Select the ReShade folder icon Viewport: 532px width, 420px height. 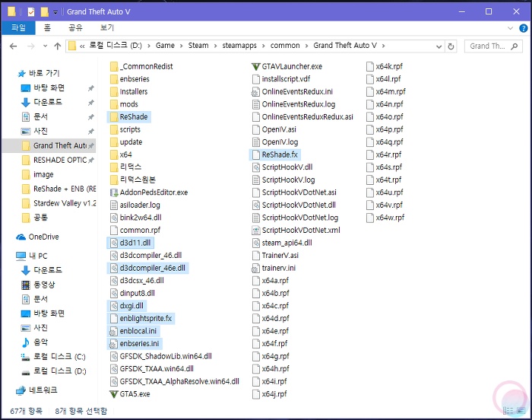pyautogui.click(x=114, y=117)
